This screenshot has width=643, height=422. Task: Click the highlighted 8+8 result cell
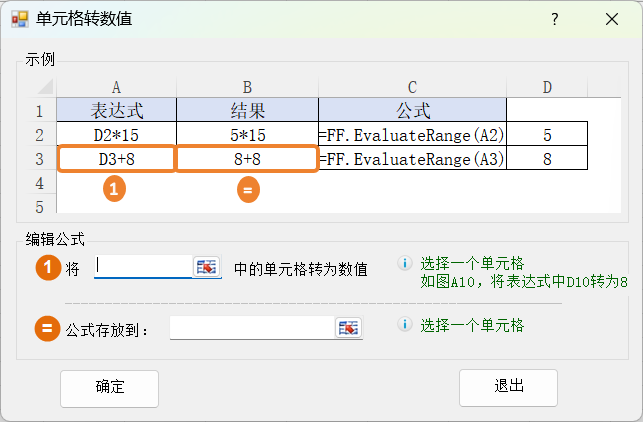tap(247, 159)
